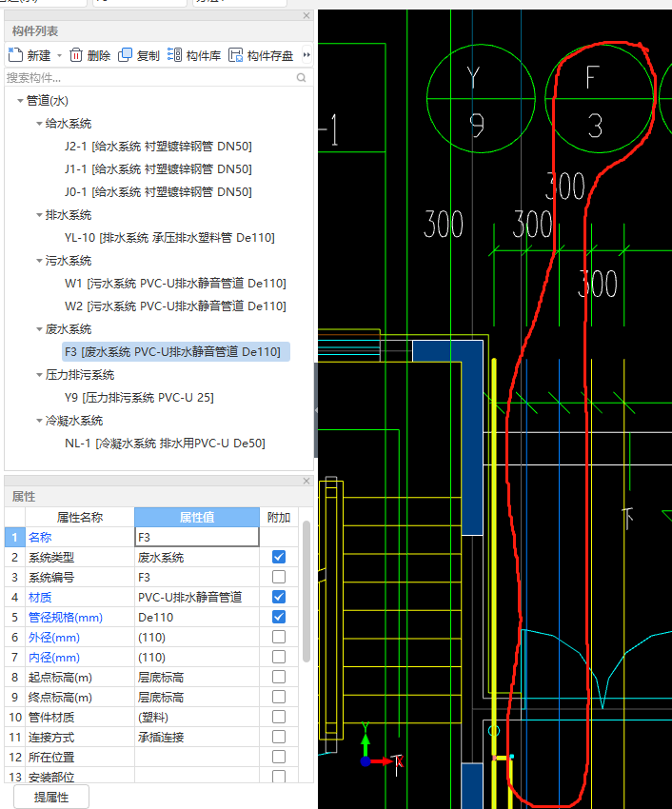Screen dimensions: 672x809
Task: Collapse the 污水系统 group
Action: coord(39,261)
